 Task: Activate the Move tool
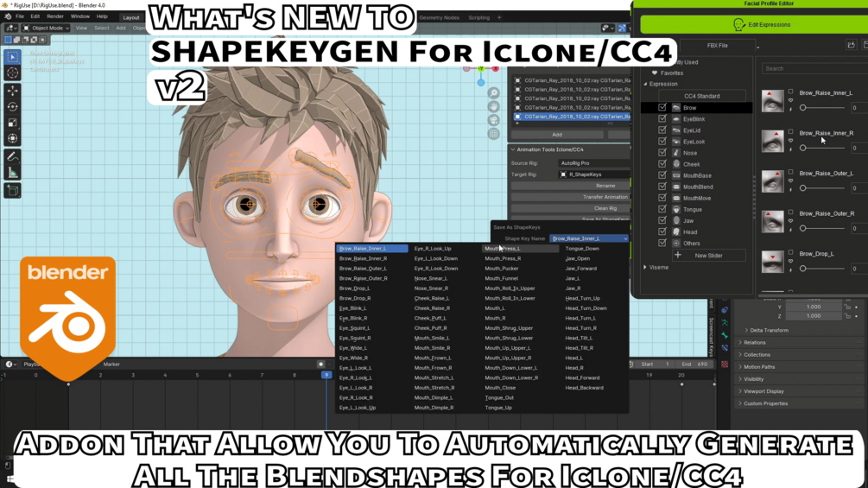[x=13, y=91]
